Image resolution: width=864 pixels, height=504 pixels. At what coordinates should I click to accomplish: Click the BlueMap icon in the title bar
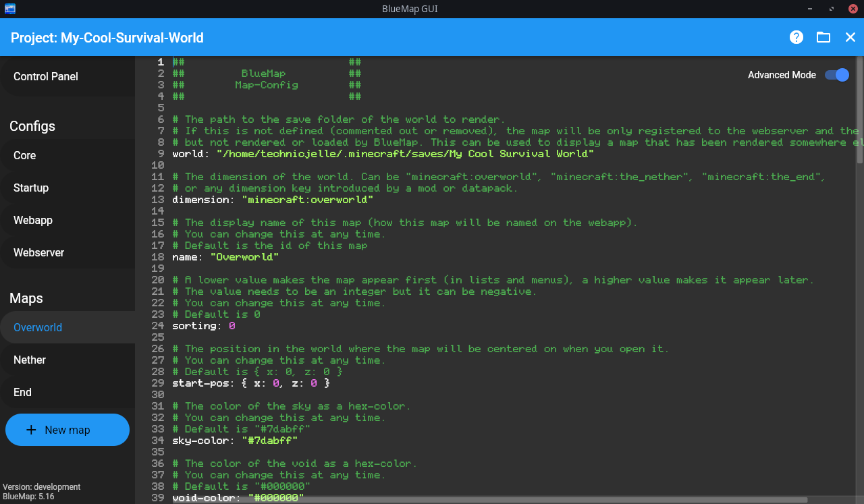point(9,9)
